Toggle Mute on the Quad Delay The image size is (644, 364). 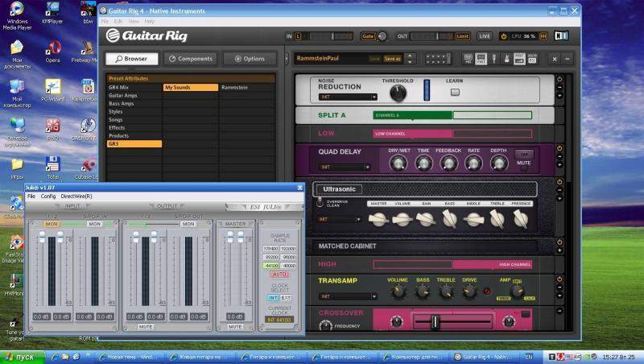coord(524,163)
